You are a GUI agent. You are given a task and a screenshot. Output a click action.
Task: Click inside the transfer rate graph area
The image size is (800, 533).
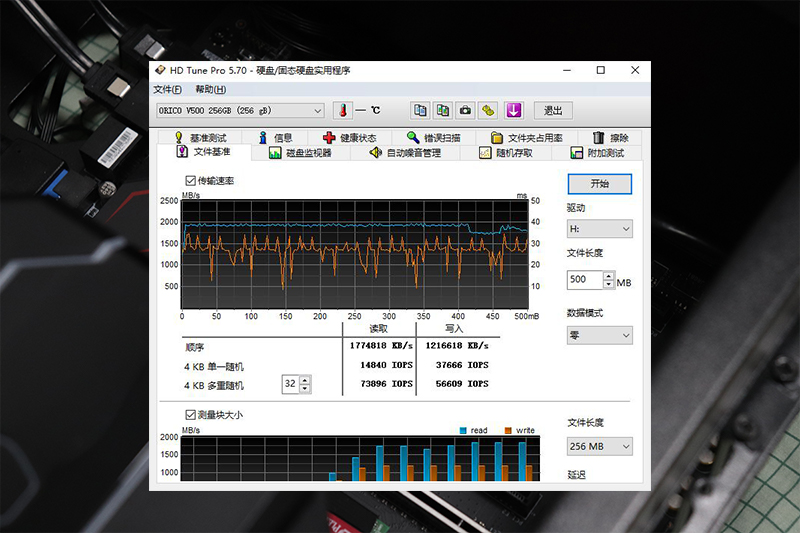point(355,254)
